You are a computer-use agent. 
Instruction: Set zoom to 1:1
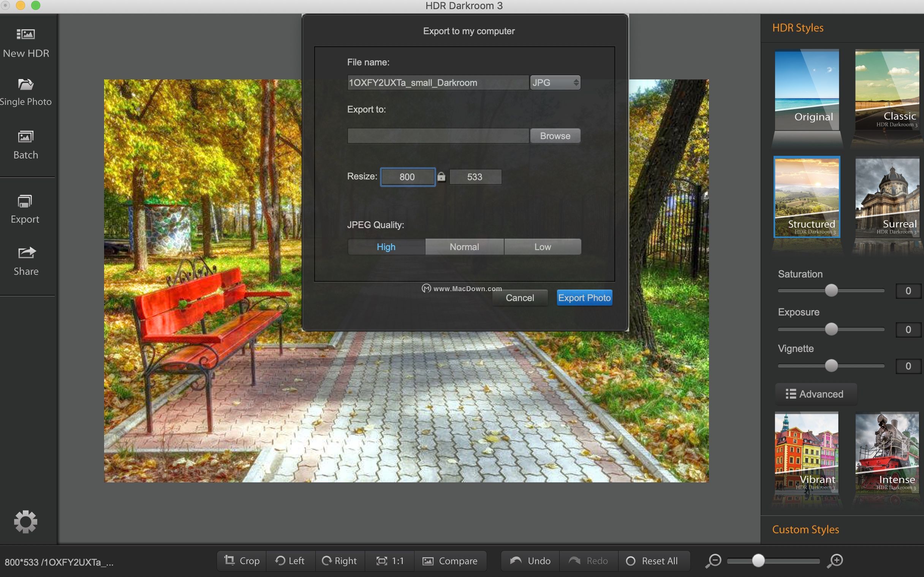(389, 561)
